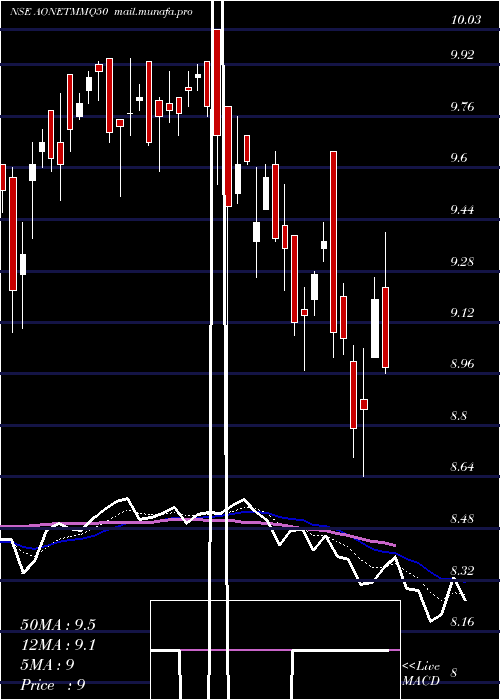500x700 pixels.
Task: Select the last red candlestick on the right
Action: (385, 327)
